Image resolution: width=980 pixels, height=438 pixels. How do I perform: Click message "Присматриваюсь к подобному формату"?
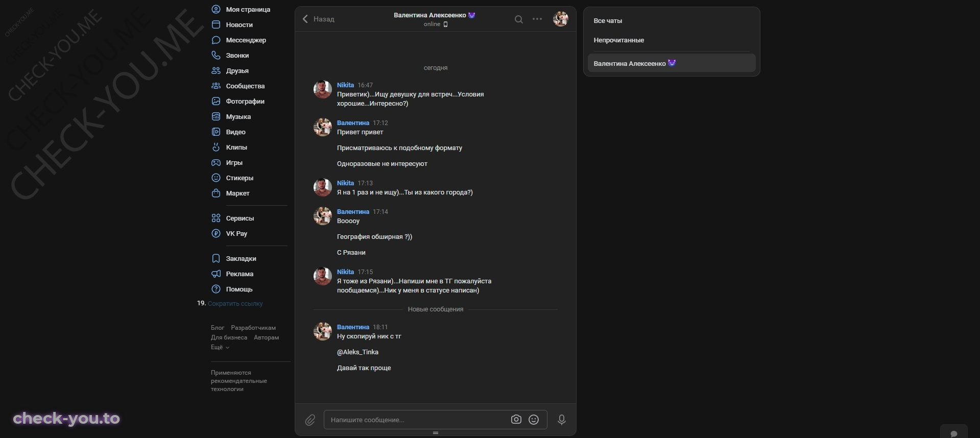[x=399, y=148]
